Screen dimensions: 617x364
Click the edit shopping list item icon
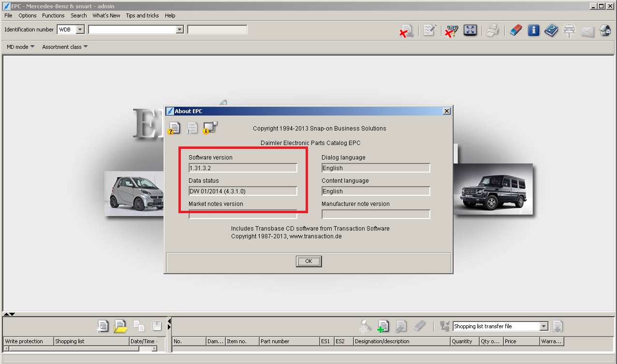[401, 326]
